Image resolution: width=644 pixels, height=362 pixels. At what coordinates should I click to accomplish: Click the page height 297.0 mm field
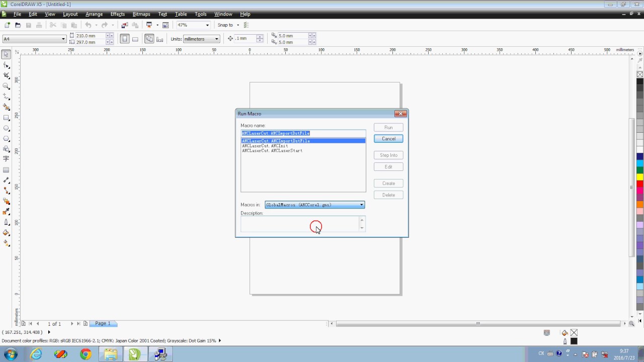click(x=90, y=42)
